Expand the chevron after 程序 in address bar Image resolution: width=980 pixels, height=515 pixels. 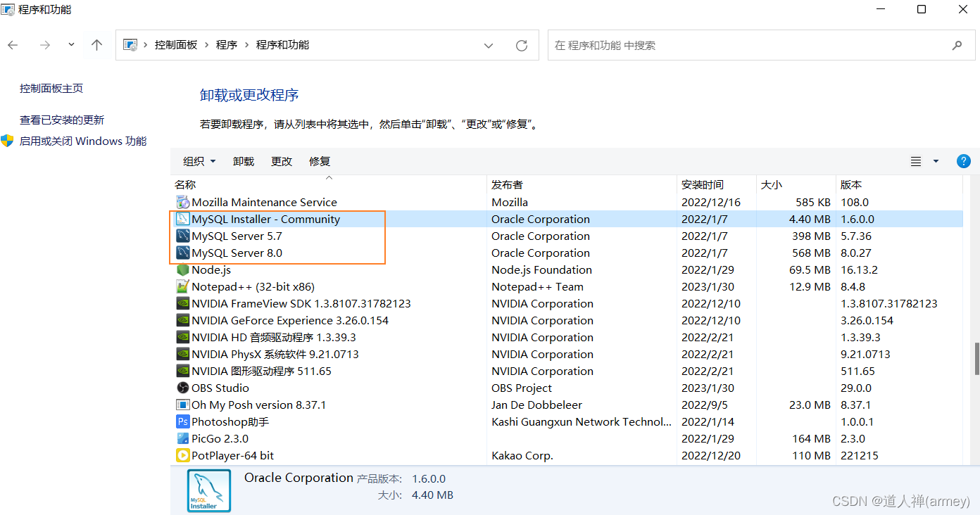(247, 45)
